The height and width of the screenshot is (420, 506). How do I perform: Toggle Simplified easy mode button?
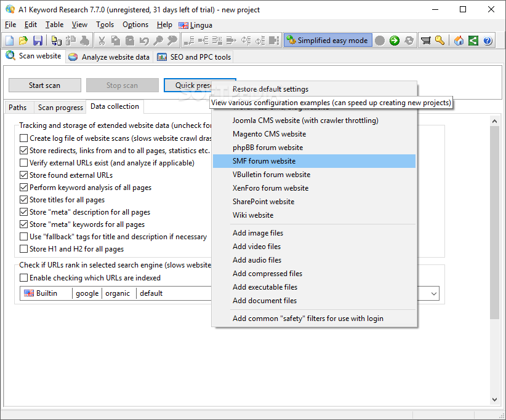click(327, 41)
